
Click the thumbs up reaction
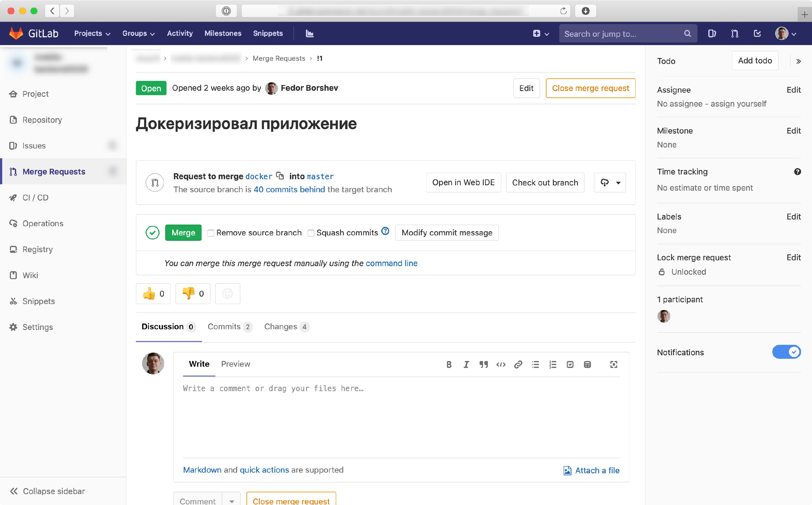[153, 294]
